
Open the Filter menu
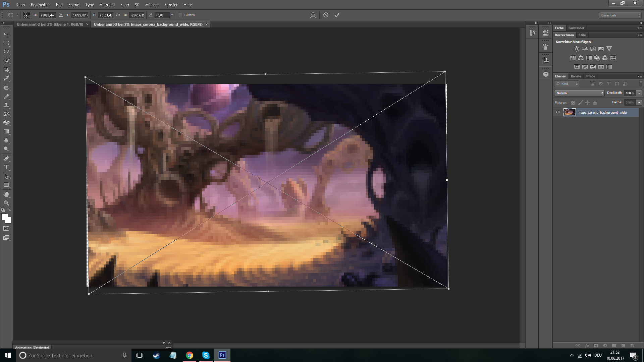[124, 5]
